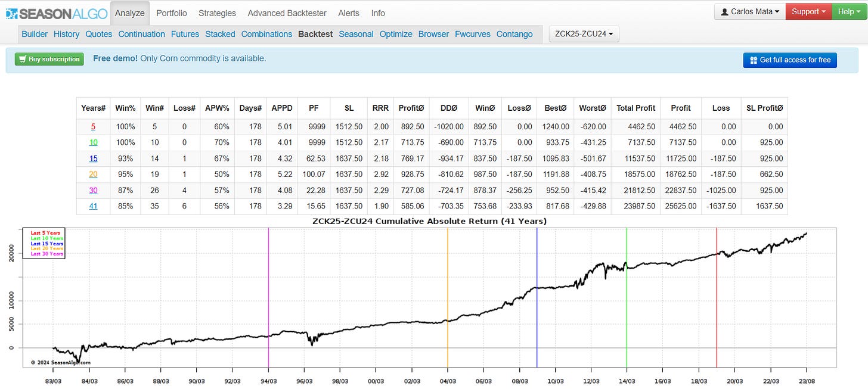This screenshot has width=868, height=389.
Task: Click the blue 15-year marker line
Action: point(537,298)
